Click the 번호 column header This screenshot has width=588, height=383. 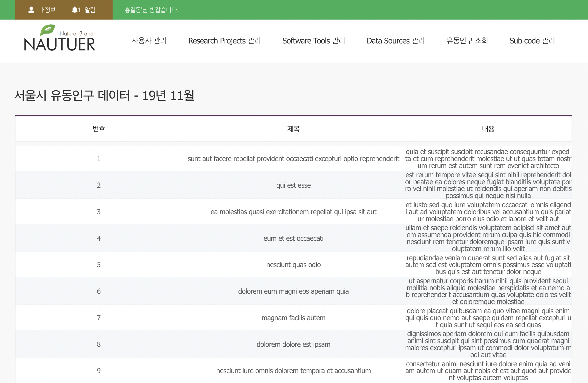coord(99,129)
